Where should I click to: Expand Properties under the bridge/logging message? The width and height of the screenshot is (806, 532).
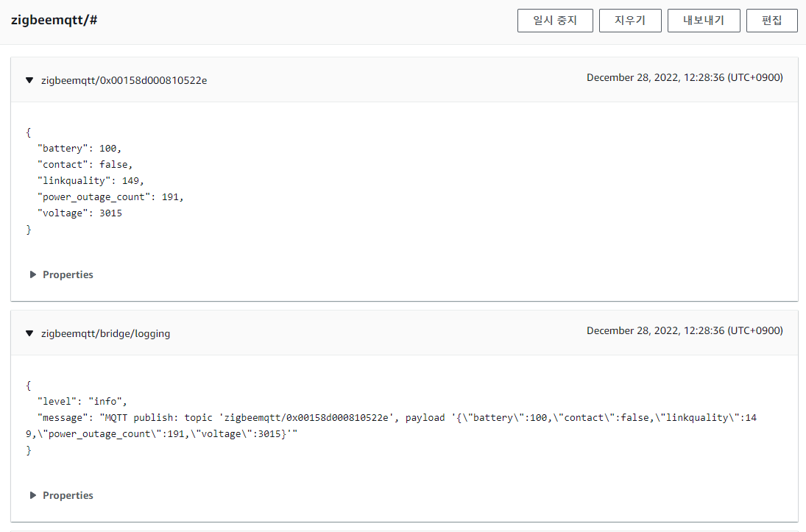[x=62, y=495]
